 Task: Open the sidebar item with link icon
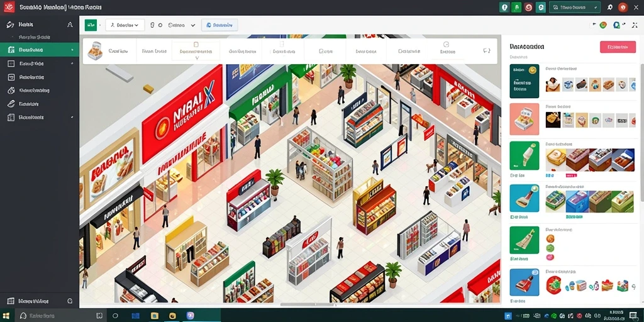click(x=40, y=104)
